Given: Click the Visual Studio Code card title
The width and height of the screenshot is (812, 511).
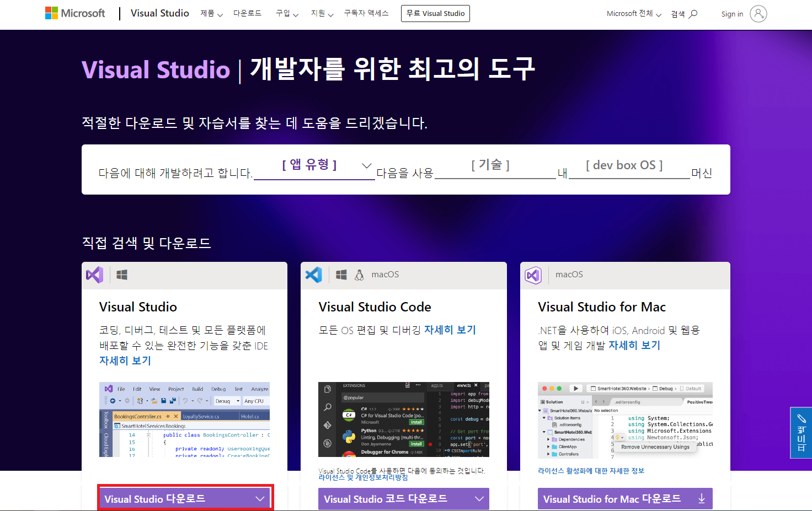Looking at the screenshot, I should coord(375,307).
